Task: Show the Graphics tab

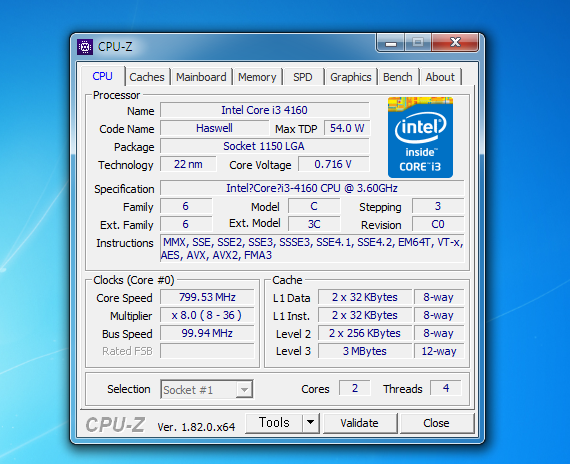Action: 351,77
